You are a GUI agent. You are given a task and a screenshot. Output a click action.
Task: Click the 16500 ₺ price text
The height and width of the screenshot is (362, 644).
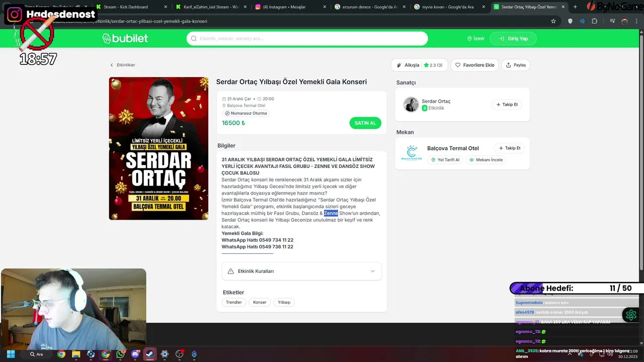click(233, 123)
